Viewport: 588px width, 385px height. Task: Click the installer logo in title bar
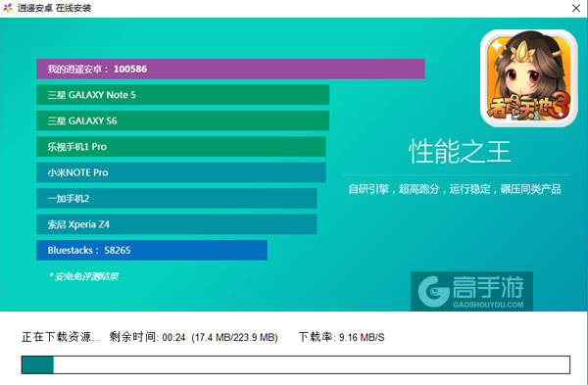click(8, 8)
